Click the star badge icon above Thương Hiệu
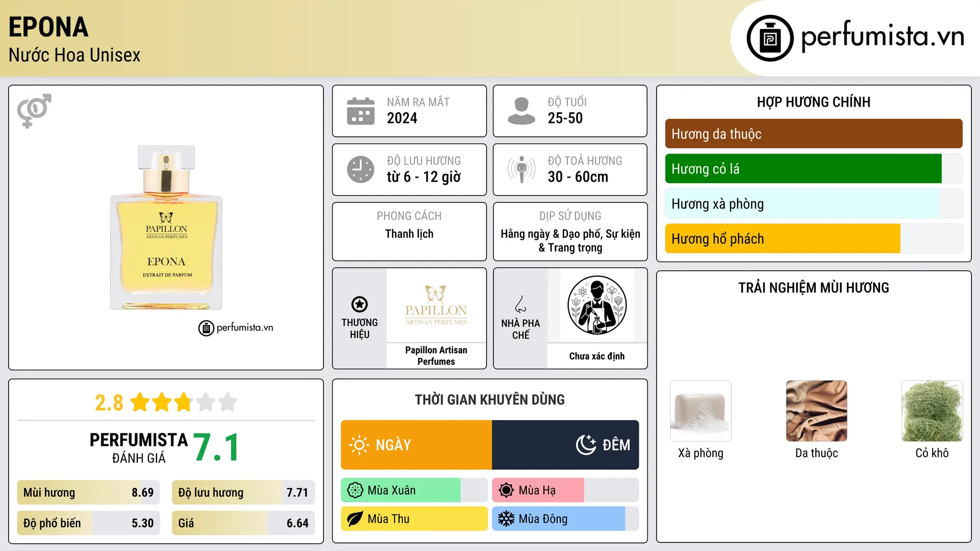Viewport: 980px width, 551px height. tap(359, 304)
